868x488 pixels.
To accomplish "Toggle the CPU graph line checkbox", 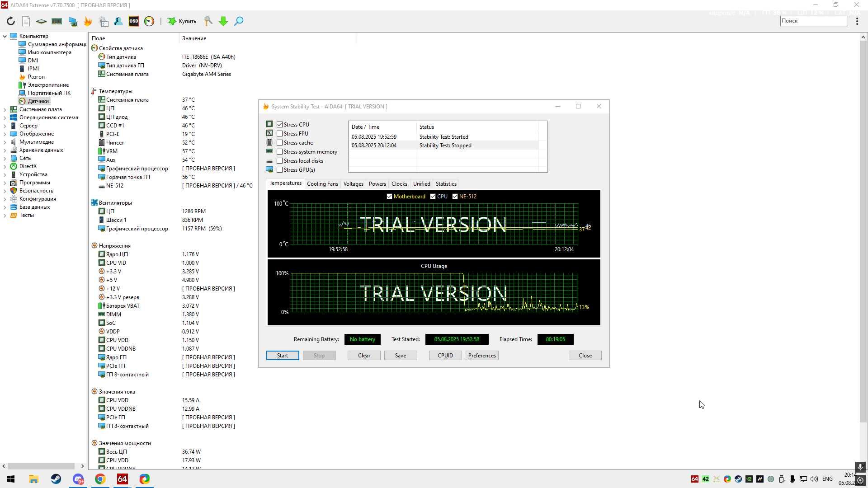I will click(x=433, y=197).
